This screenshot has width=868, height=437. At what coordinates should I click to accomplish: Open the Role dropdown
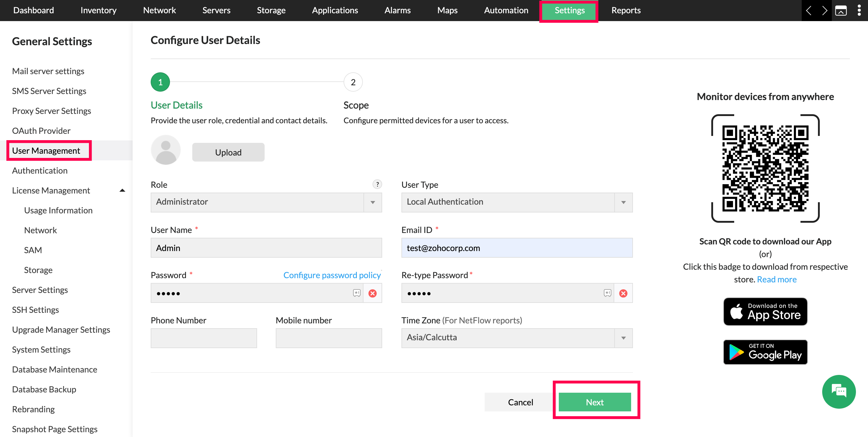pos(266,202)
